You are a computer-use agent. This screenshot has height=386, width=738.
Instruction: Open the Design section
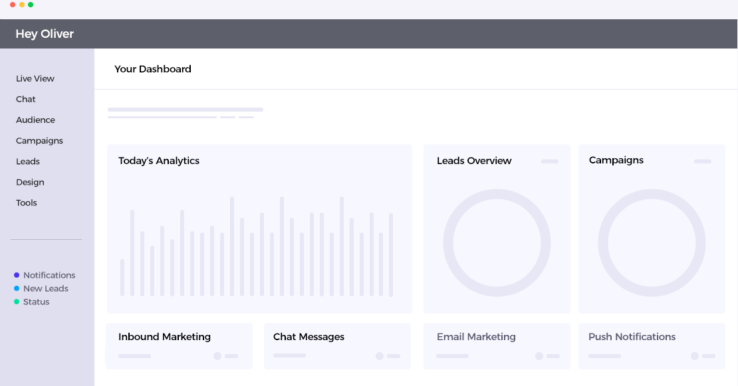click(x=30, y=182)
